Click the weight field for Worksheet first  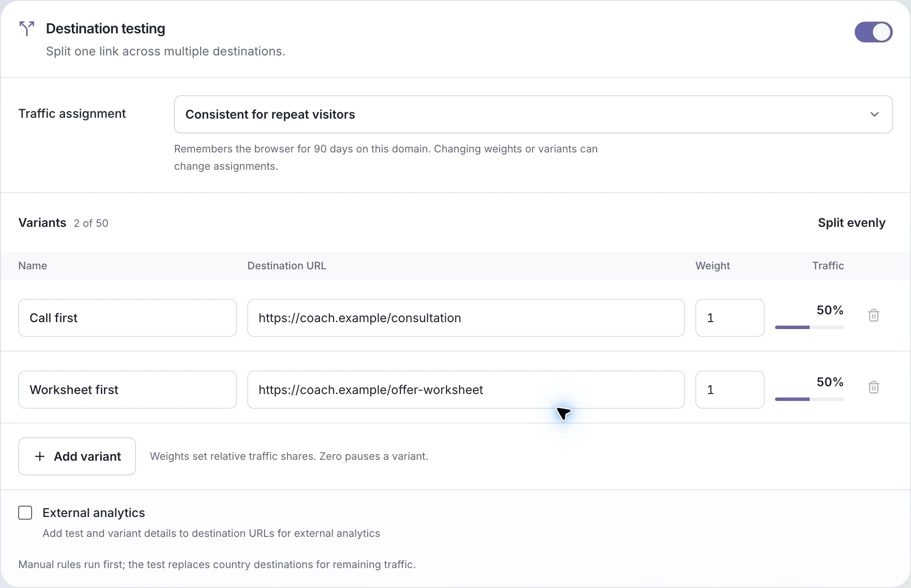730,390
